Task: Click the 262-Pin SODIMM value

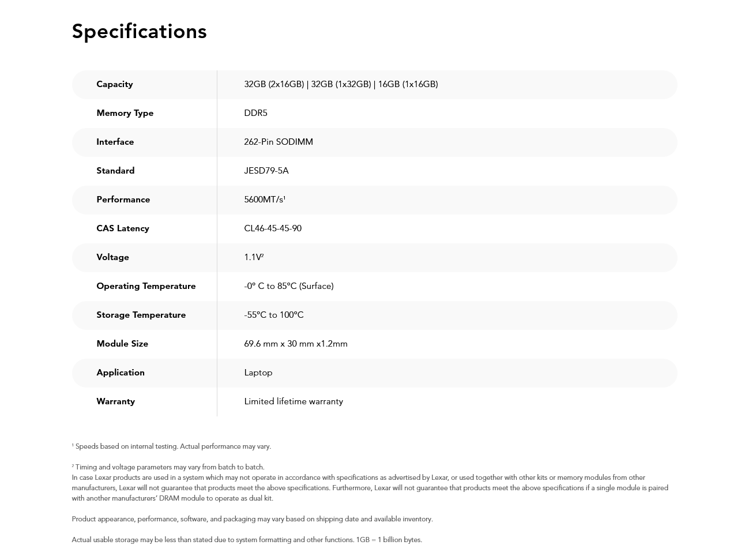Action: coord(278,142)
